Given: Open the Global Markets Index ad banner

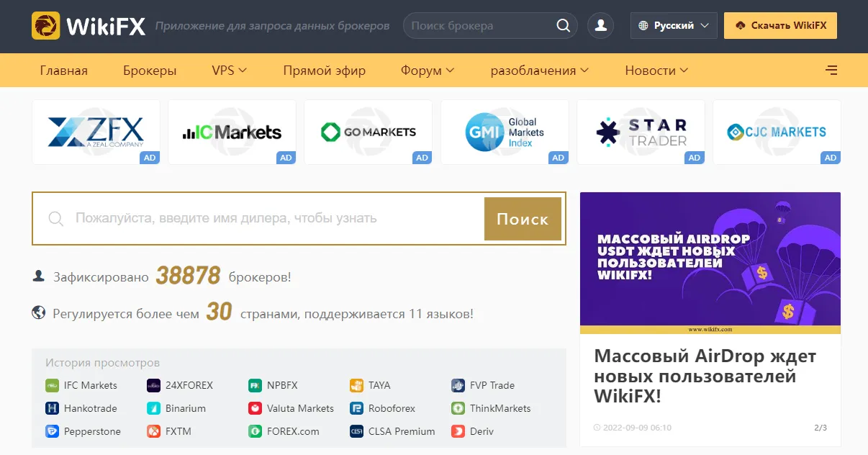Looking at the screenshot, I should click(505, 132).
